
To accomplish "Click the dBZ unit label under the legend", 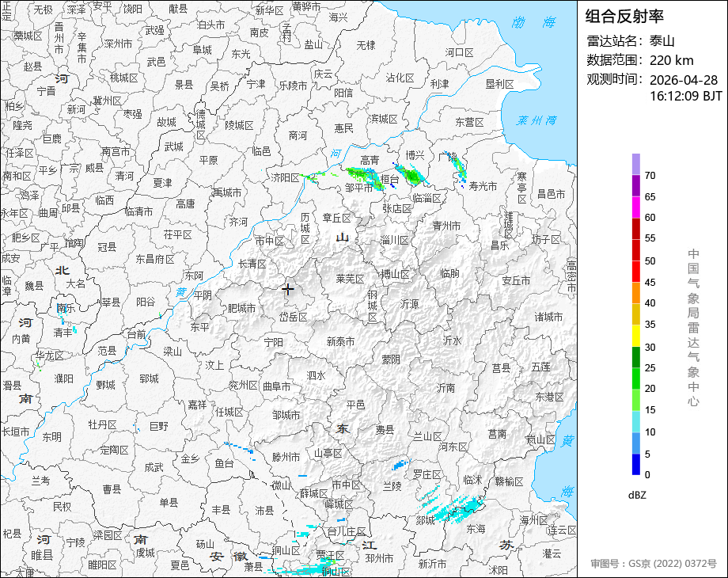I will tap(637, 496).
